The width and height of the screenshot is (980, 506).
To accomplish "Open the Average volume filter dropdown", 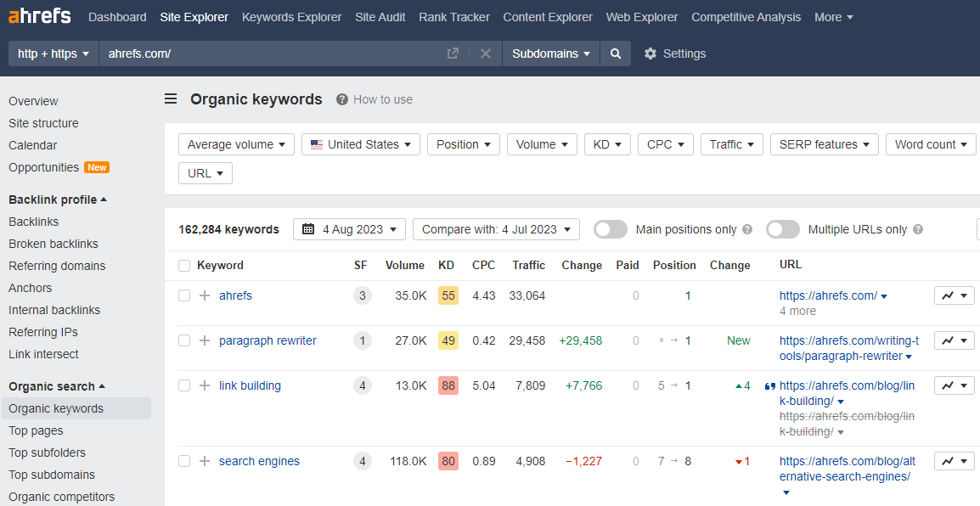I will pos(236,144).
